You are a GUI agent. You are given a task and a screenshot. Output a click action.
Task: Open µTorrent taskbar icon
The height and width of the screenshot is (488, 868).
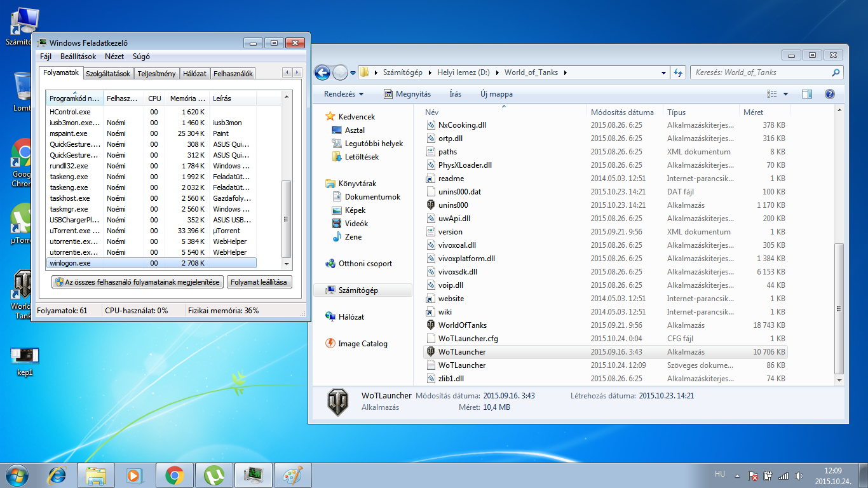(214, 475)
